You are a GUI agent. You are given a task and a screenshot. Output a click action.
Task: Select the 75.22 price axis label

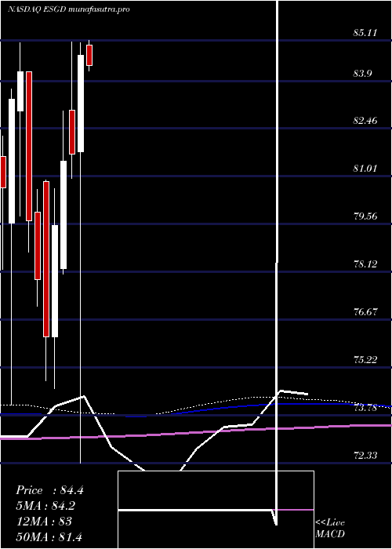click(x=365, y=359)
